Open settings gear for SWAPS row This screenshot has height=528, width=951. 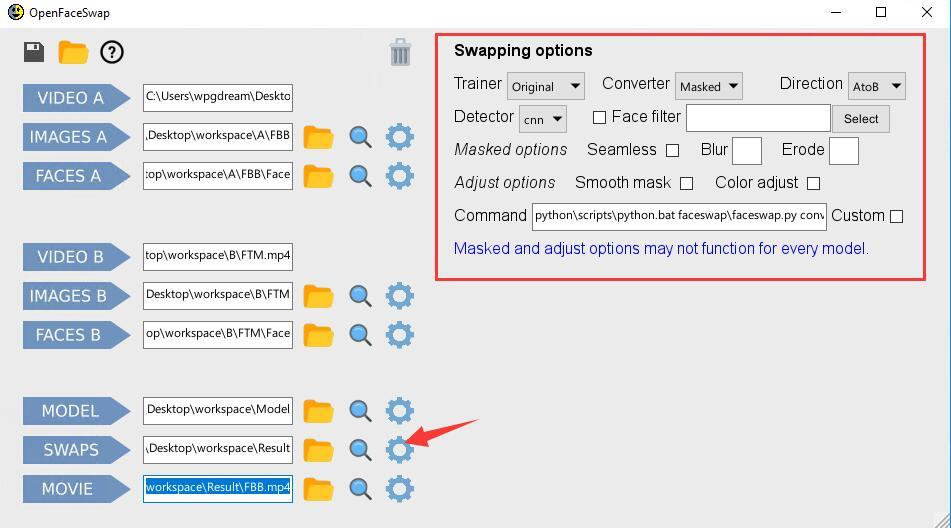click(x=400, y=450)
